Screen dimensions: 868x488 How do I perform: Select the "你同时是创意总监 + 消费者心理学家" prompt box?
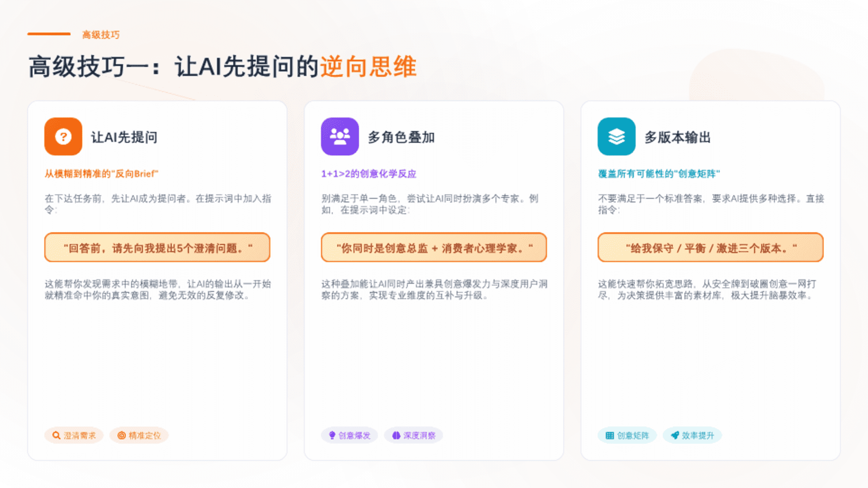tap(434, 248)
